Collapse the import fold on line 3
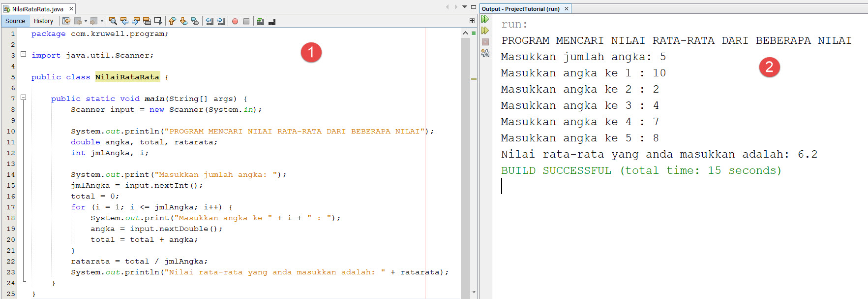The width and height of the screenshot is (868, 299). click(23, 54)
